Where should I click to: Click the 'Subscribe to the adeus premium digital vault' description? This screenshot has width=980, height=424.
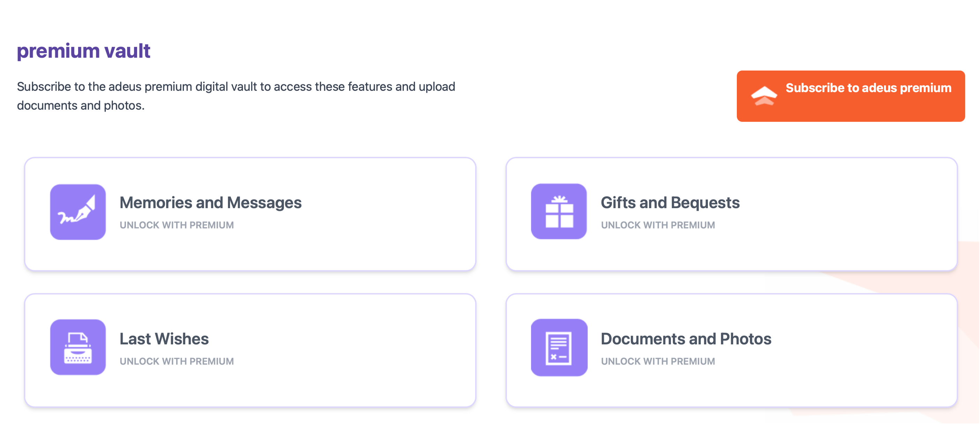tap(236, 96)
